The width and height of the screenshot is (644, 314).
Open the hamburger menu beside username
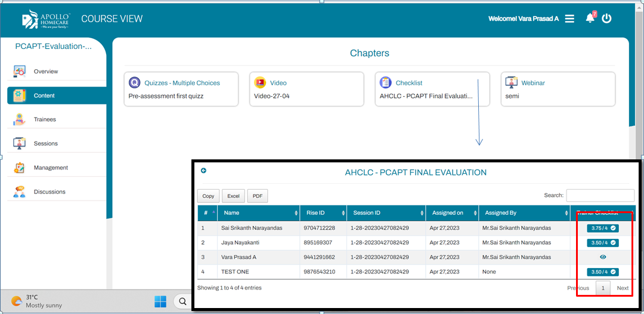[x=569, y=19]
